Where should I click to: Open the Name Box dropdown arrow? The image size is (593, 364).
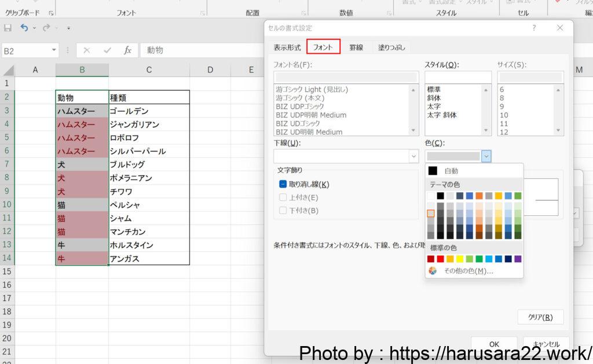coord(54,50)
